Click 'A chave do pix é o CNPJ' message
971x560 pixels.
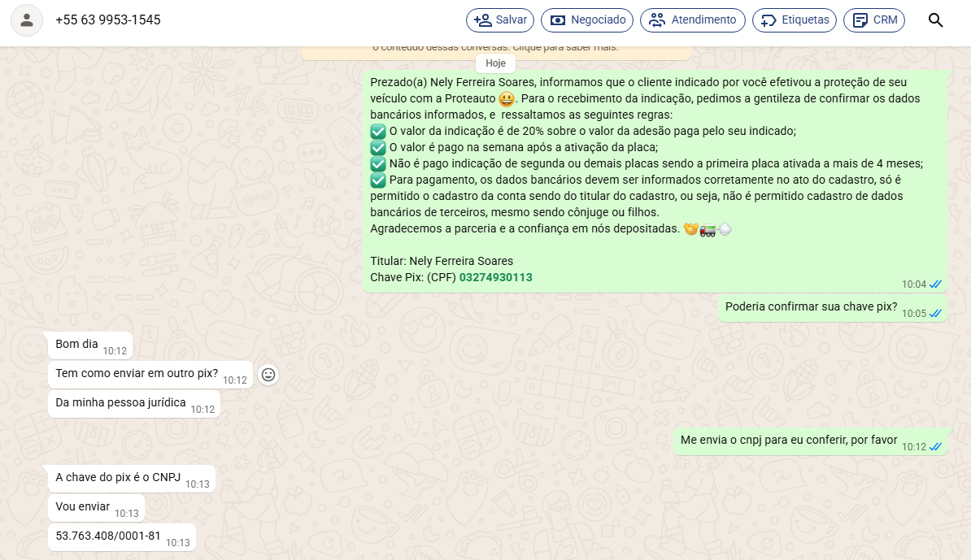point(118,478)
